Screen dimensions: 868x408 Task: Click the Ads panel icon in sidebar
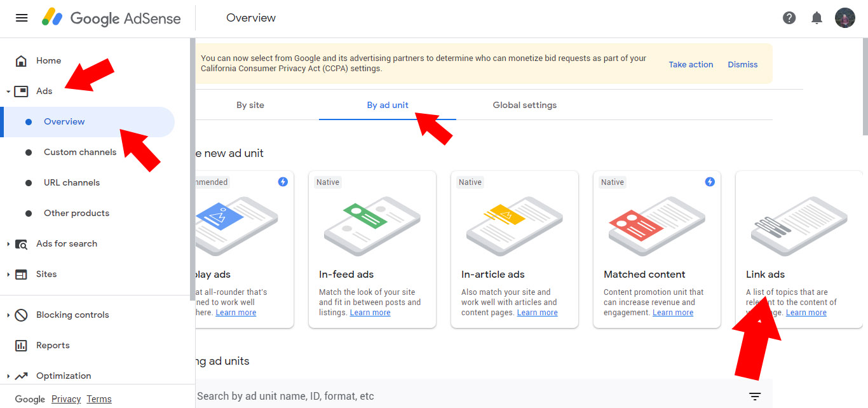(x=22, y=92)
